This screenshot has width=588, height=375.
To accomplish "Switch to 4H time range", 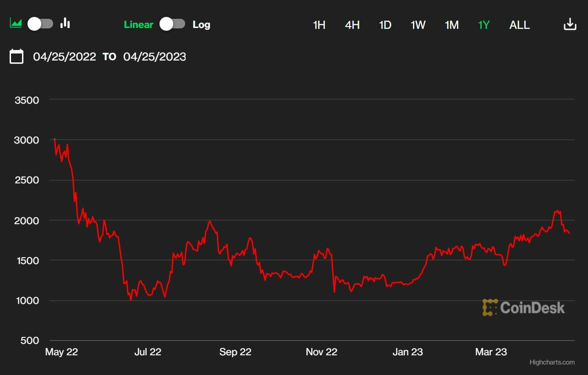I will pos(352,25).
